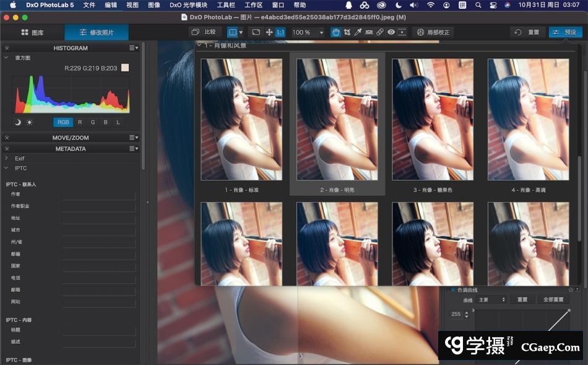Choose the repair bandage tool

coord(380,32)
